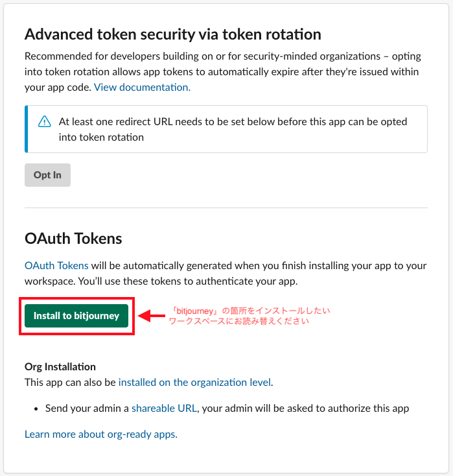
Task: Click the Advanced token security via token rotation heading
Action: (173, 34)
